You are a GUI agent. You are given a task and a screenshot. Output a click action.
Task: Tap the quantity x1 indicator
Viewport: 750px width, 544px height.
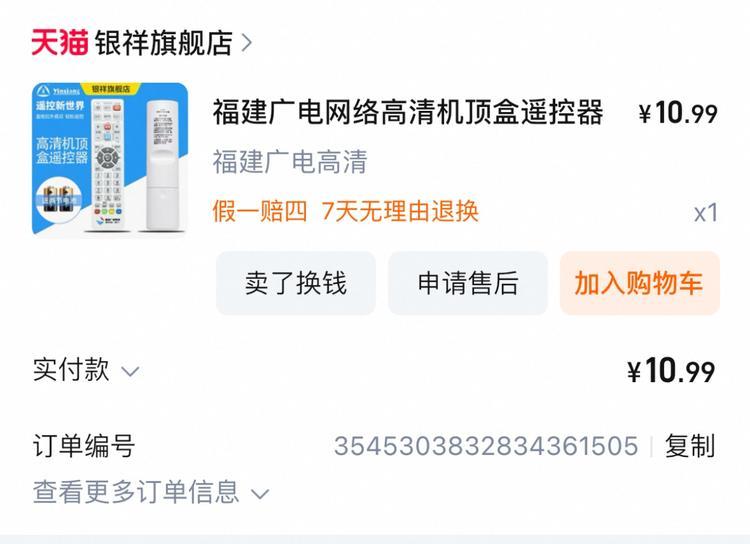706,212
